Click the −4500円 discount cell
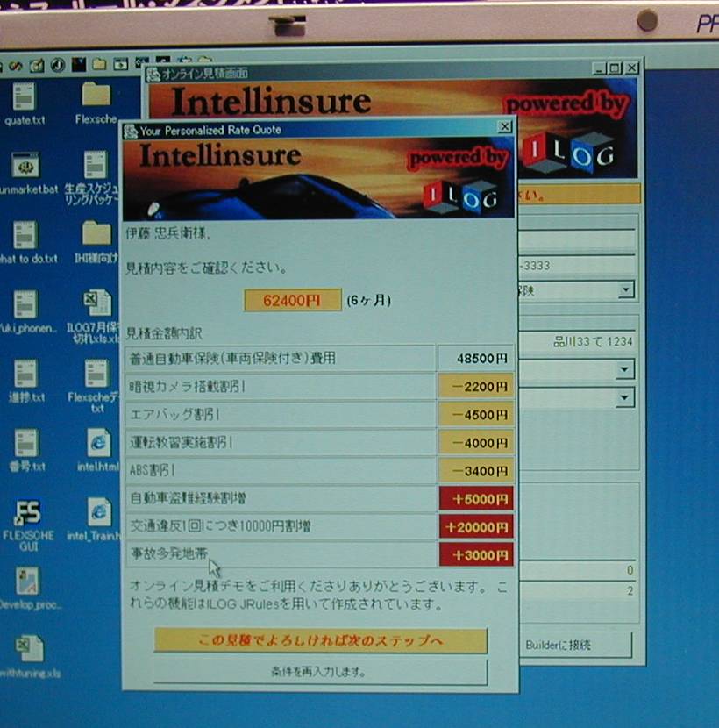 pyautogui.click(x=476, y=415)
